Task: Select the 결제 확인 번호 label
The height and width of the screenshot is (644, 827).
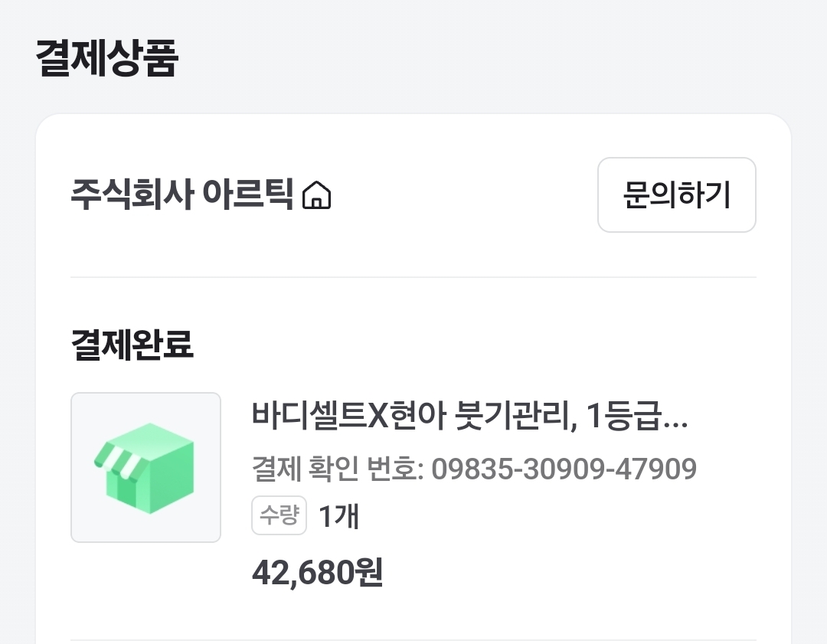Action: coord(337,468)
